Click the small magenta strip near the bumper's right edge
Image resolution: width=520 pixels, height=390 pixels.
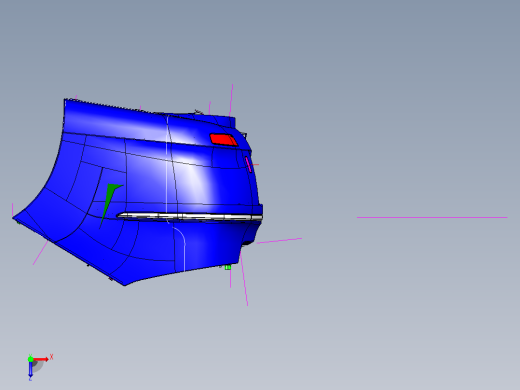click(248, 164)
